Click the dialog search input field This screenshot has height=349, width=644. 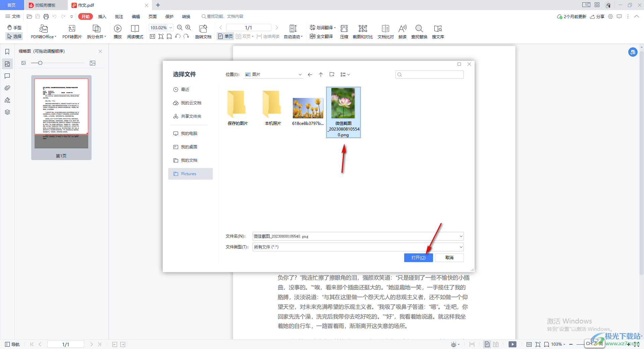pos(430,74)
